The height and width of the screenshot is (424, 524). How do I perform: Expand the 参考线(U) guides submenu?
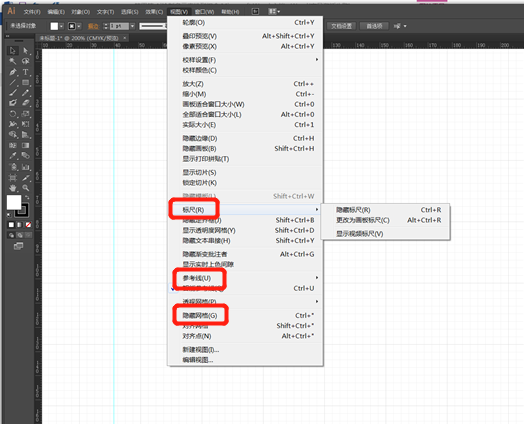coord(245,278)
